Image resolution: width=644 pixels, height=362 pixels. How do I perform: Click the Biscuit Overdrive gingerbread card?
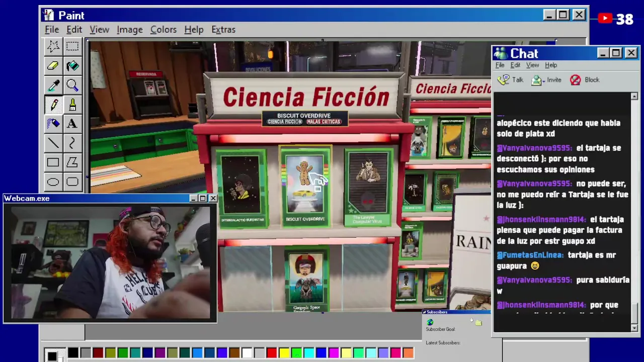[305, 187]
